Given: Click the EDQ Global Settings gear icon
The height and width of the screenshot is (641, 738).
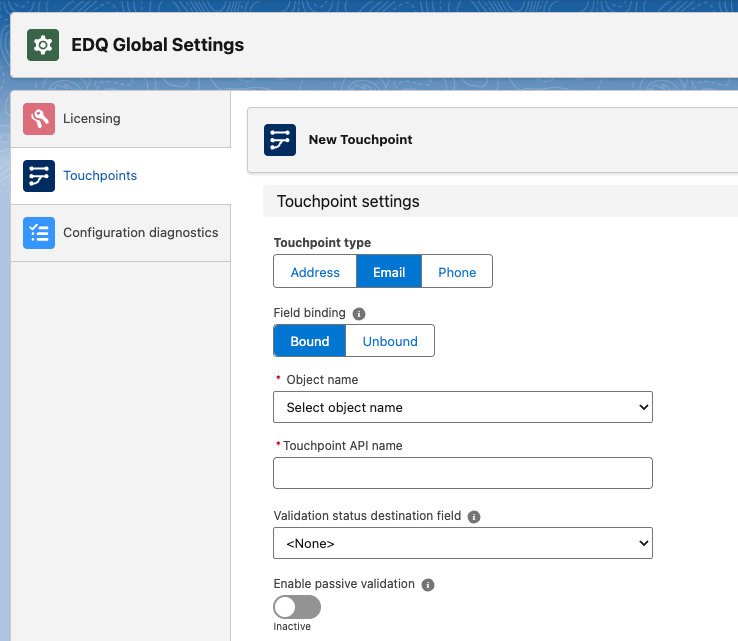Looking at the screenshot, I should [x=43, y=45].
